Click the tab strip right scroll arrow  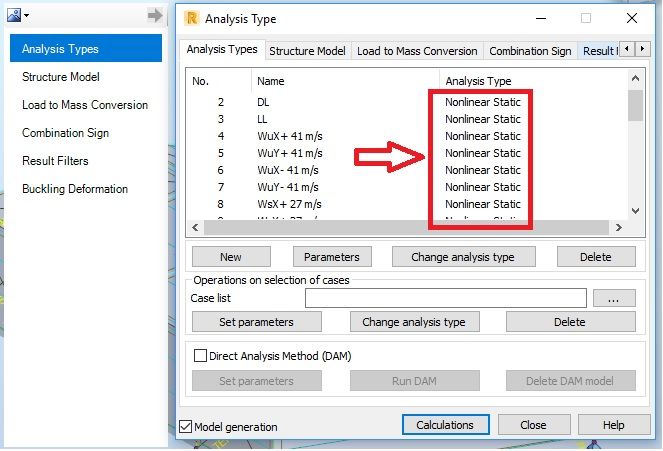(x=642, y=49)
